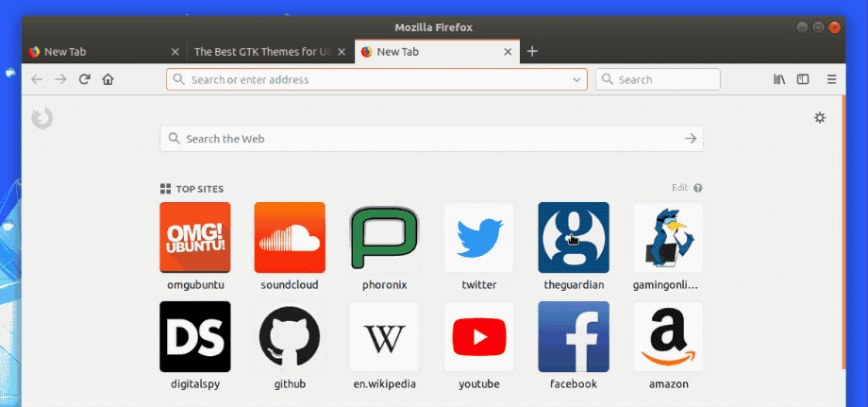Open the twitter tile

pyautogui.click(x=479, y=238)
